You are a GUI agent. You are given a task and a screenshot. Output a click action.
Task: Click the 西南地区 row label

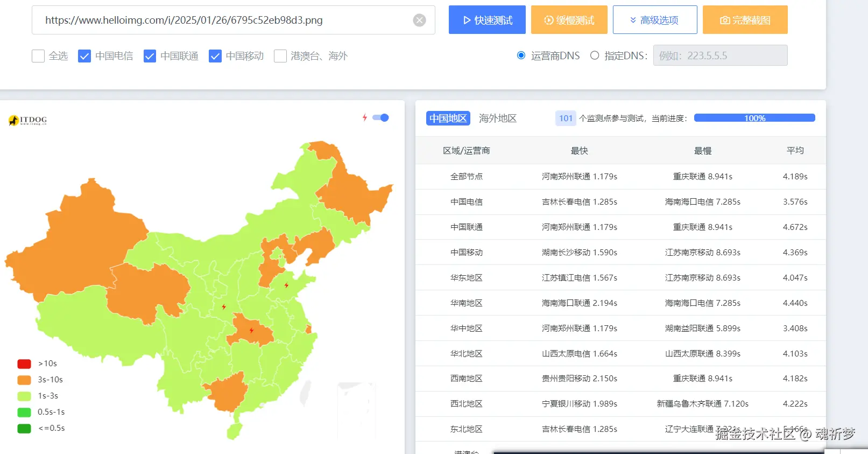coord(467,379)
